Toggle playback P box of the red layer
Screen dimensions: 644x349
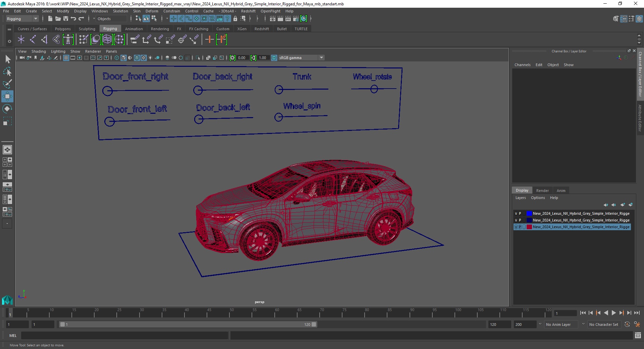click(x=520, y=227)
